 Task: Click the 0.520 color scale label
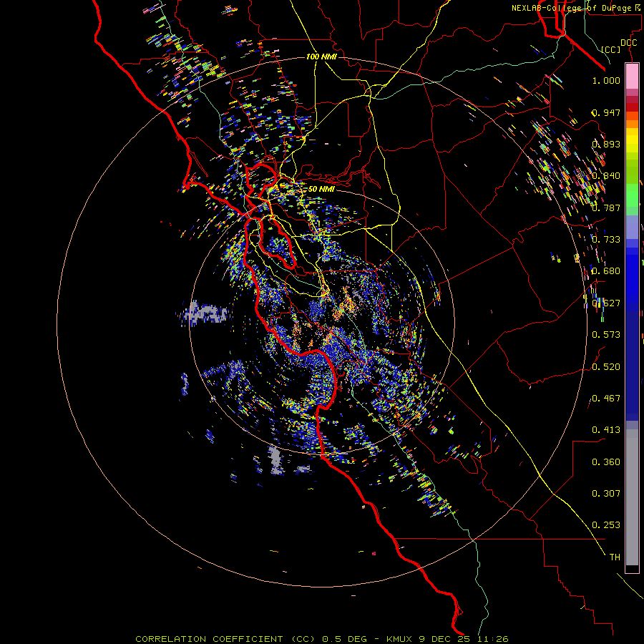[606, 367]
